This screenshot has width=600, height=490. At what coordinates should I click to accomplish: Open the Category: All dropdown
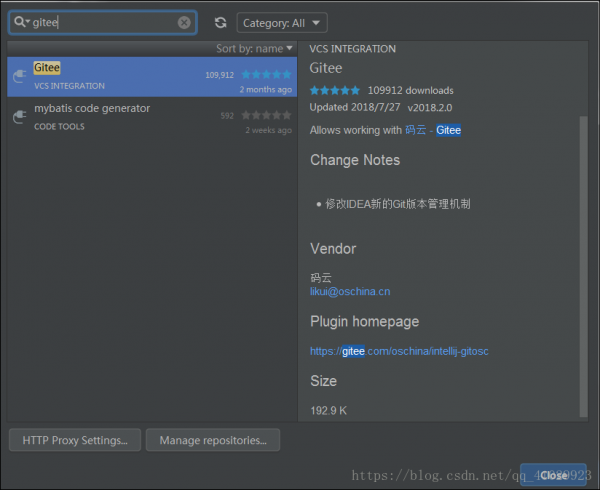pos(282,22)
